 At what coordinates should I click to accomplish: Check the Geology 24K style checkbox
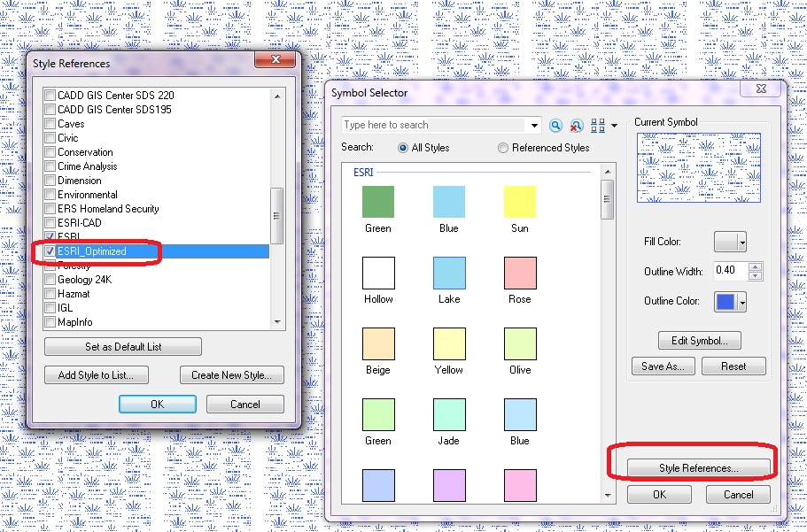(50, 280)
